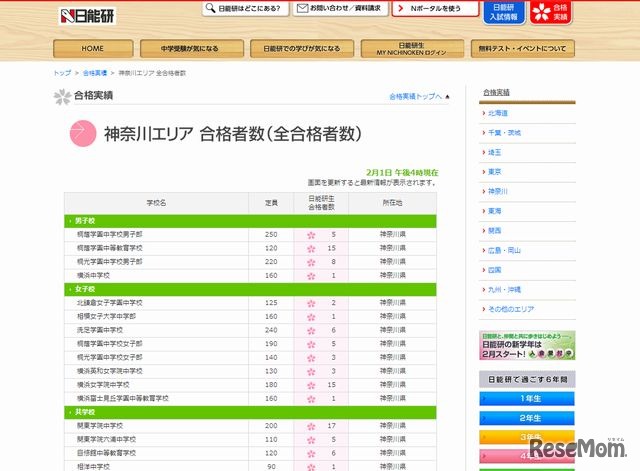Click the 2月1日 午後4時現在 timestamp
The image size is (640, 471).
[402, 173]
